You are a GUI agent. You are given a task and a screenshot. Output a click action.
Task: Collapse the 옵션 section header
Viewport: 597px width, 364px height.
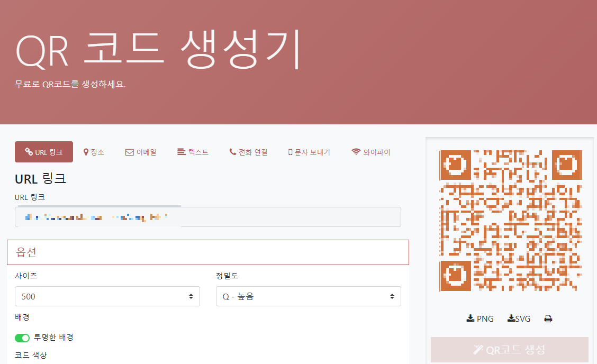pos(208,252)
